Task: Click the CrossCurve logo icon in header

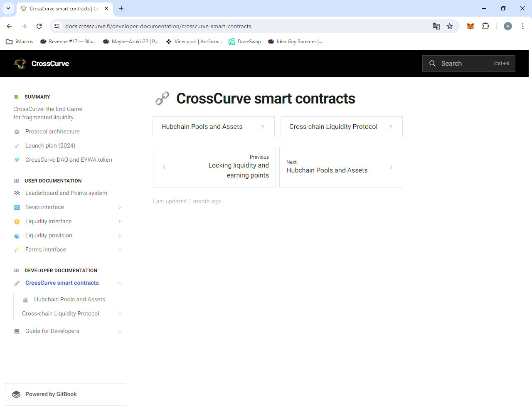Action: tap(20, 64)
